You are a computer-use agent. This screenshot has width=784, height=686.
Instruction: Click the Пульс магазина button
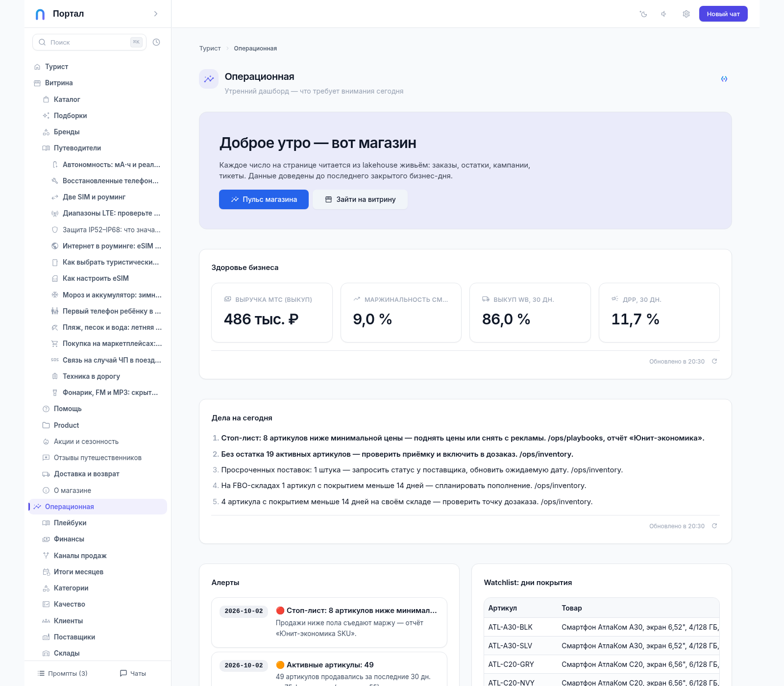point(264,199)
